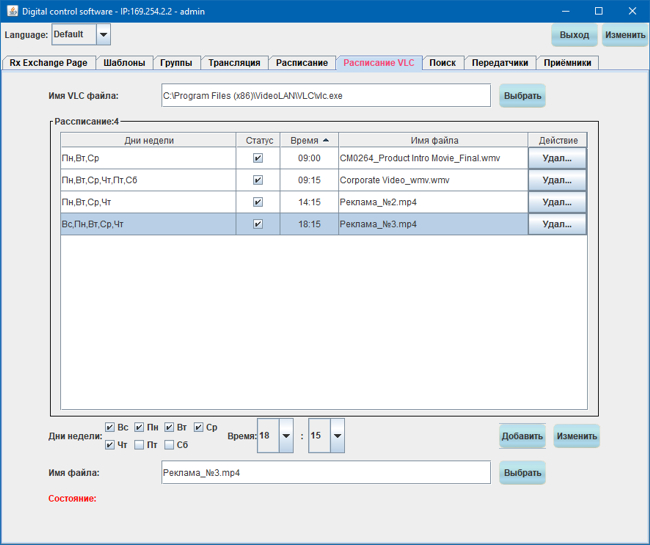Enable the Сб weekday checkbox
The image size is (650, 545).
169,444
